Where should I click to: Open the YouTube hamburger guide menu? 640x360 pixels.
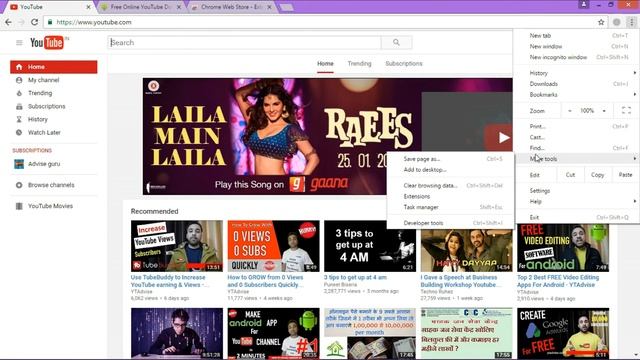point(19,42)
